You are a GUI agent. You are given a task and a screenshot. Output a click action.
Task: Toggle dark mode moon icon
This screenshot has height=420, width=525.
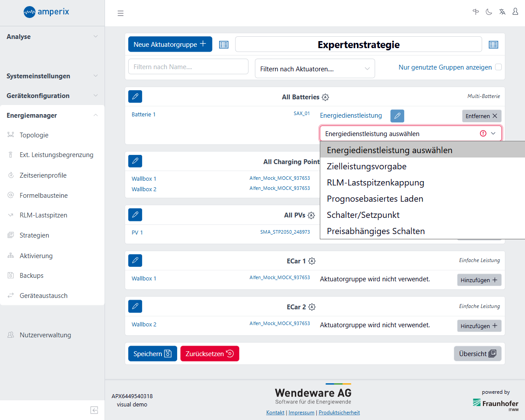(489, 12)
